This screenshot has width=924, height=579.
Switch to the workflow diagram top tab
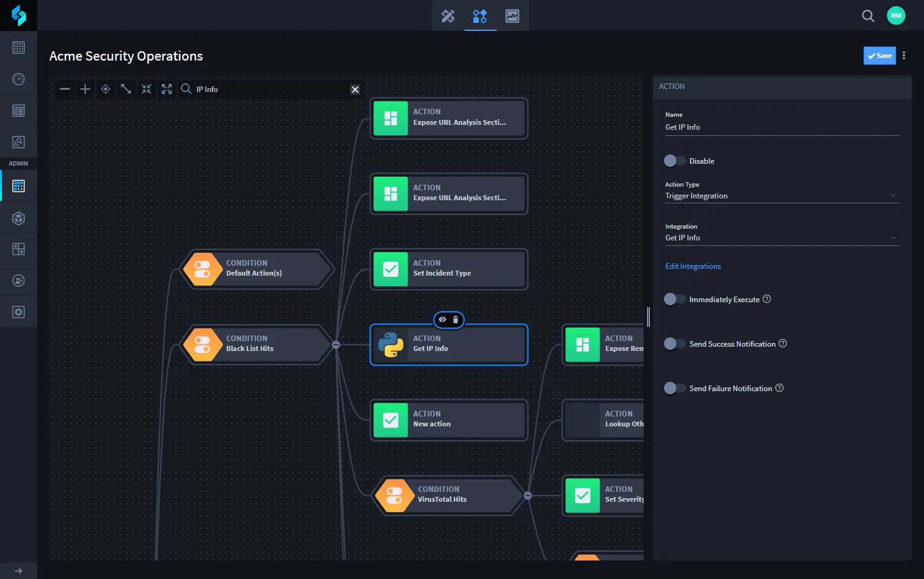click(x=480, y=16)
